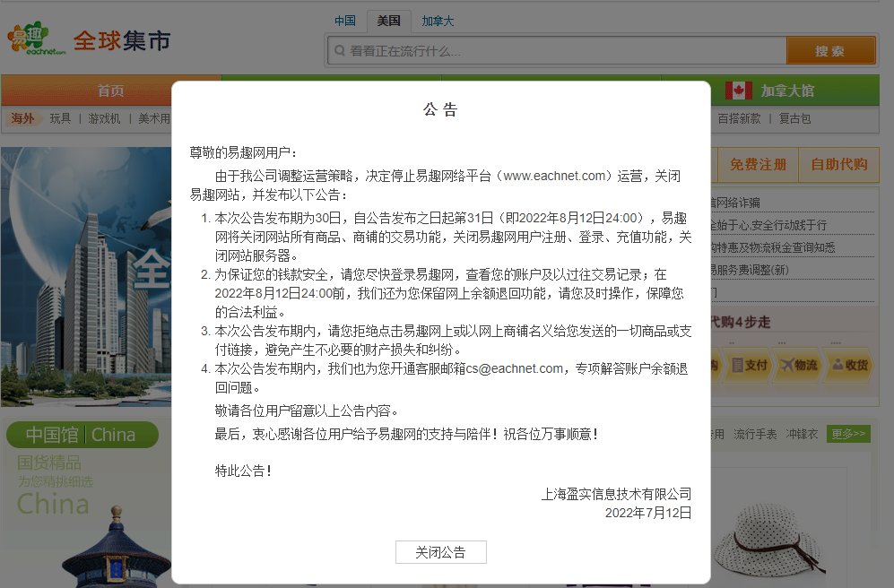Open the 物流税金查询知悉 news item
Viewport: 894px width, 588px height.
(773, 247)
